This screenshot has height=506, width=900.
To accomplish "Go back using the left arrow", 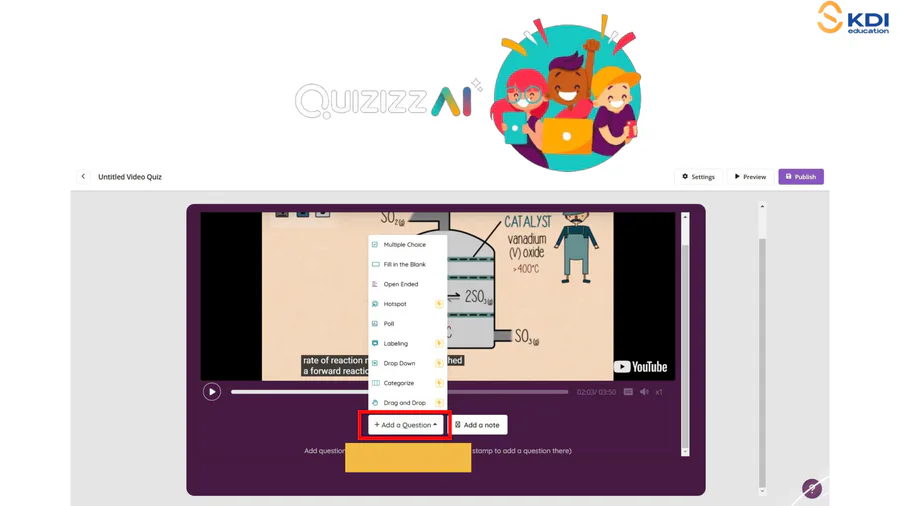I will pyautogui.click(x=83, y=177).
